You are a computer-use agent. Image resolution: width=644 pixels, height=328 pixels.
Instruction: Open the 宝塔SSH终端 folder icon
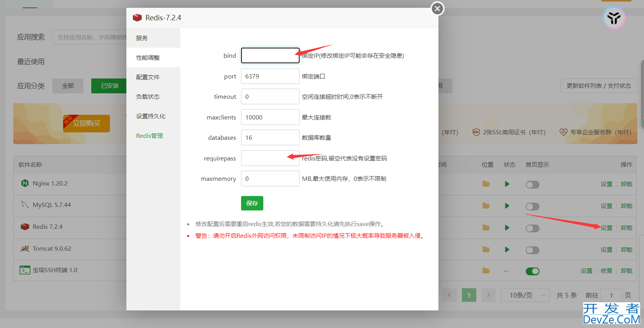click(x=486, y=271)
